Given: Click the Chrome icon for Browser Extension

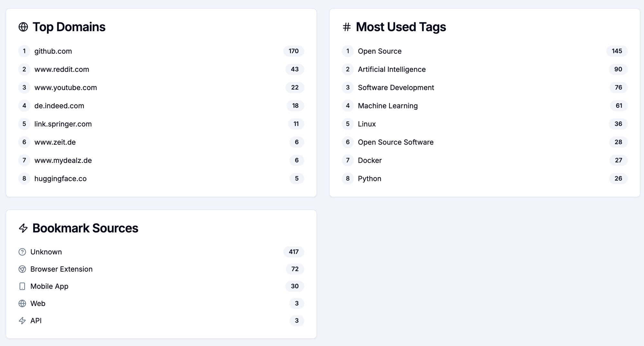Looking at the screenshot, I should [x=22, y=269].
